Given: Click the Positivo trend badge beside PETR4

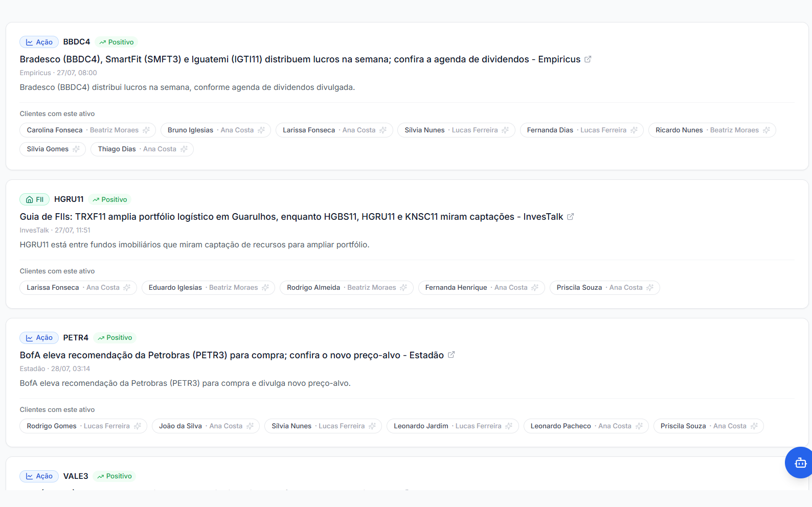Looking at the screenshot, I should (115, 338).
